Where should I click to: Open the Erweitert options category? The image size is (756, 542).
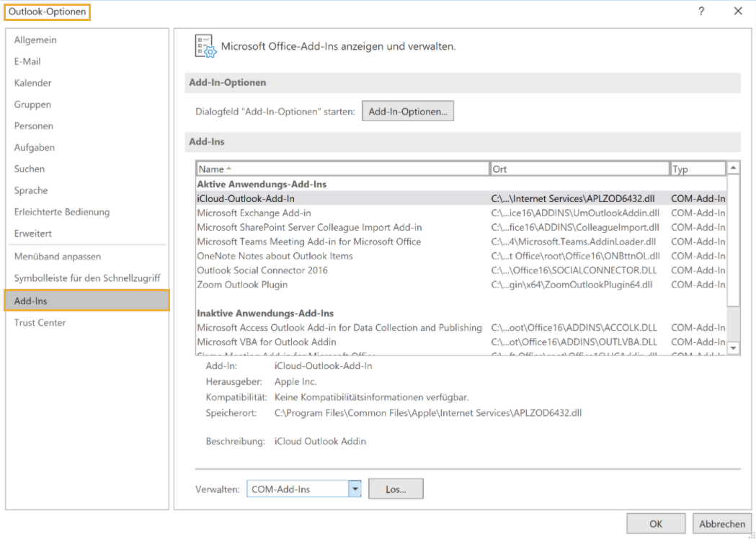(34, 234)
